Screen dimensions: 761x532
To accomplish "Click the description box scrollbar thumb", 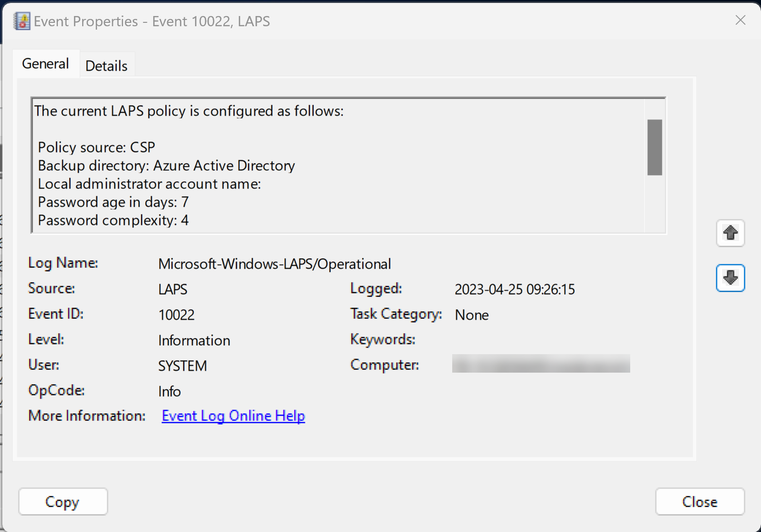I will 655,147.
